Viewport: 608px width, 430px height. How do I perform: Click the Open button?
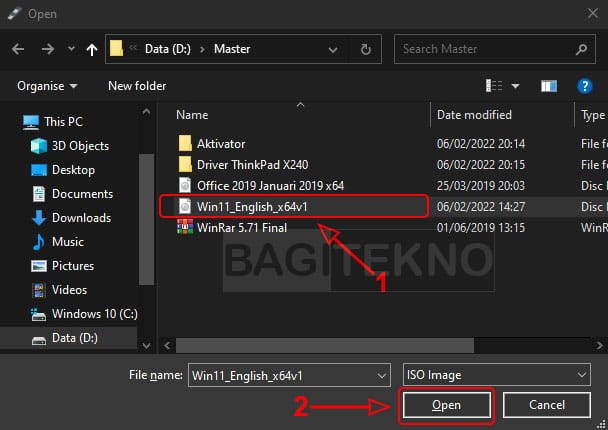point(447,405)
